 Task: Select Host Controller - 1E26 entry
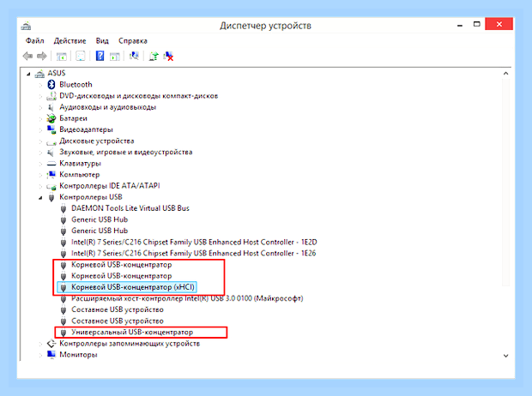193,253
